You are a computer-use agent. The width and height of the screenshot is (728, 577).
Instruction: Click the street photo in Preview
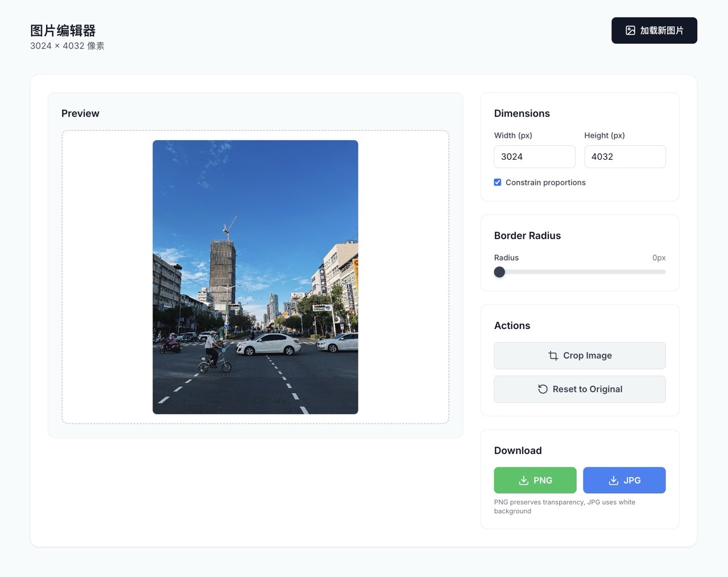pos(255,277)
